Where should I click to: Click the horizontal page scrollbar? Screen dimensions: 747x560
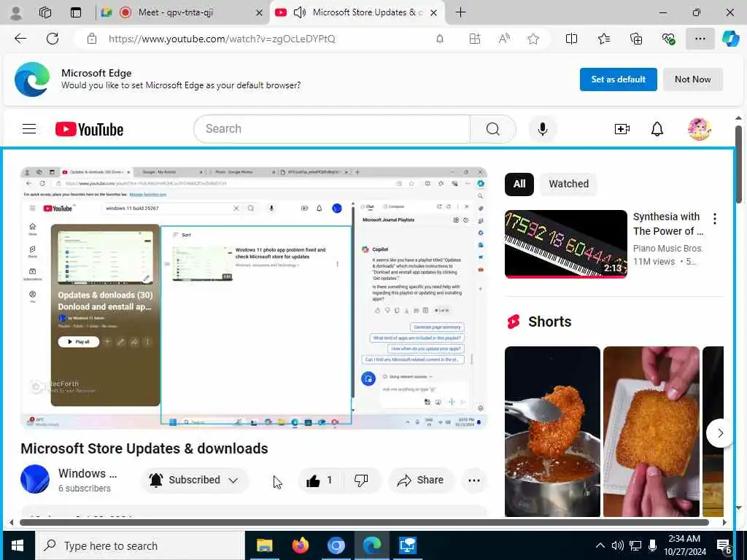point(365,522)
